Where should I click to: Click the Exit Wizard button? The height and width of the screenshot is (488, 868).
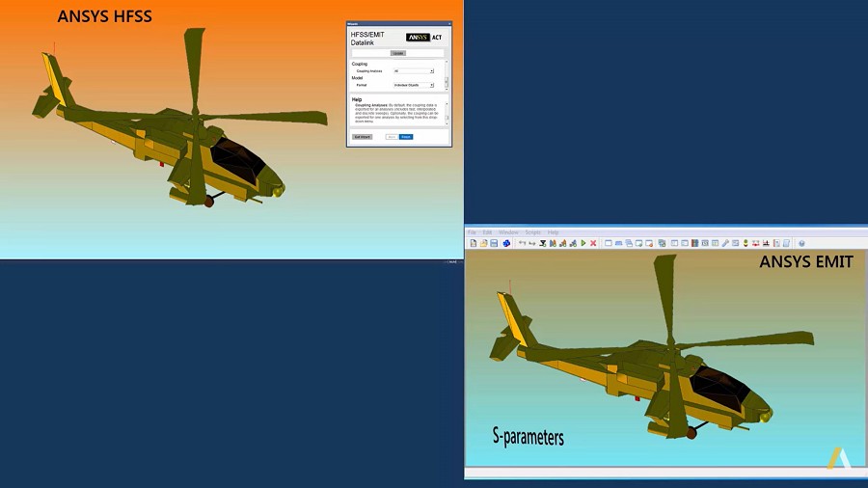(x=362, y=137)
